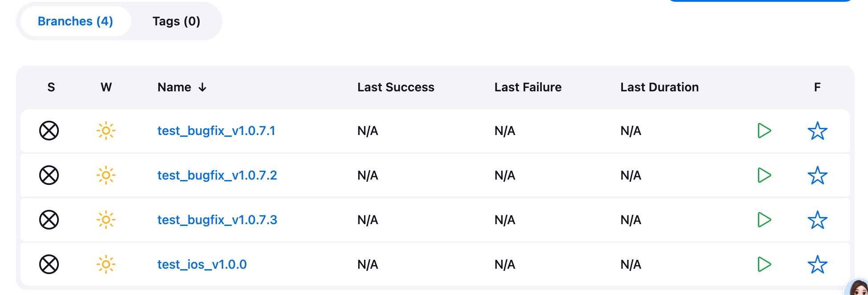Start build of test_bugfix_v1.0.7.2 branch
The image size is (868, 295).
pos(764,175)
